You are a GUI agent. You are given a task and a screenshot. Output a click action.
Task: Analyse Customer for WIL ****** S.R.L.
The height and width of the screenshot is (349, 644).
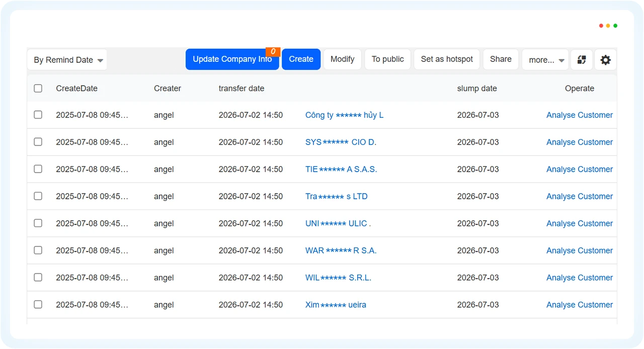(x=580, y=277)
